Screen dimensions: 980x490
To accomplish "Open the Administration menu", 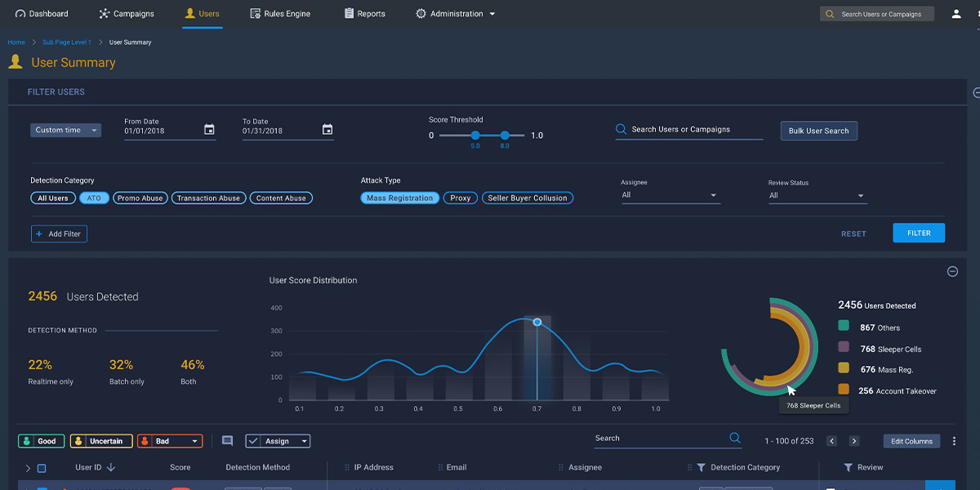I will tap(455, 14).
